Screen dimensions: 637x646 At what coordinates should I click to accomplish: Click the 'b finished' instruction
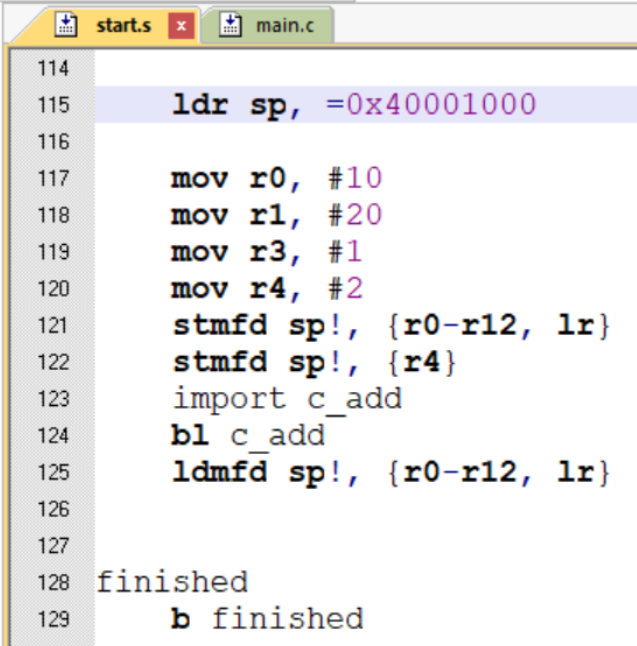[267, 619]
